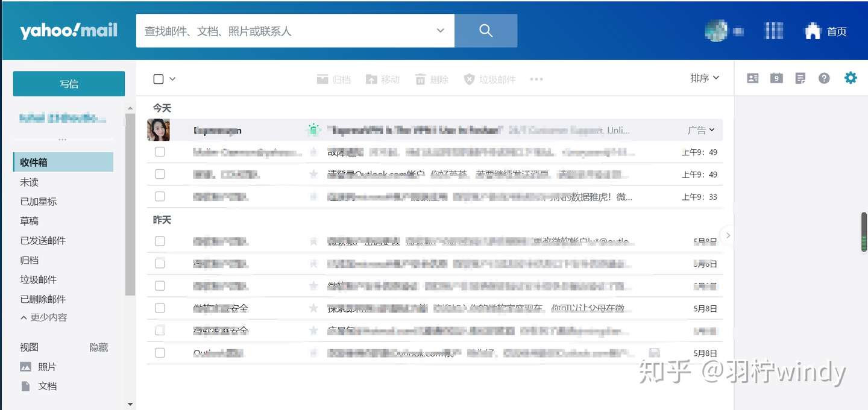The image size is (868, 410).
Task: Click the 移动 move toolbar button
Action: pyautogui.click(x=383, y=79)
